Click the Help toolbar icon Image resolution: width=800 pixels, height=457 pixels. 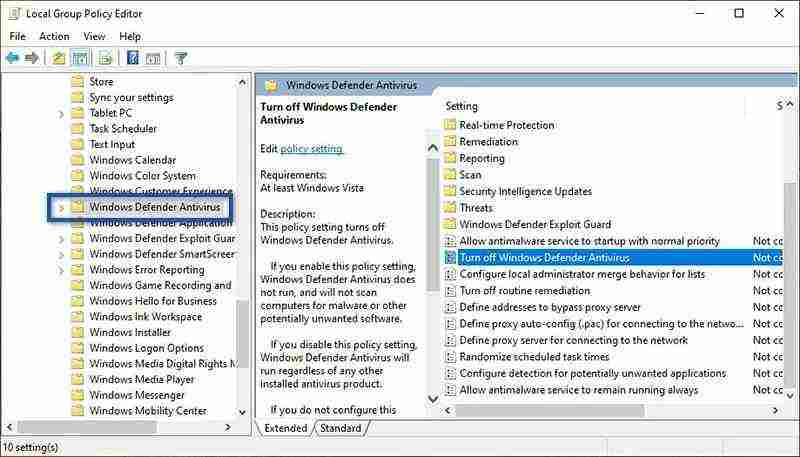133,58
